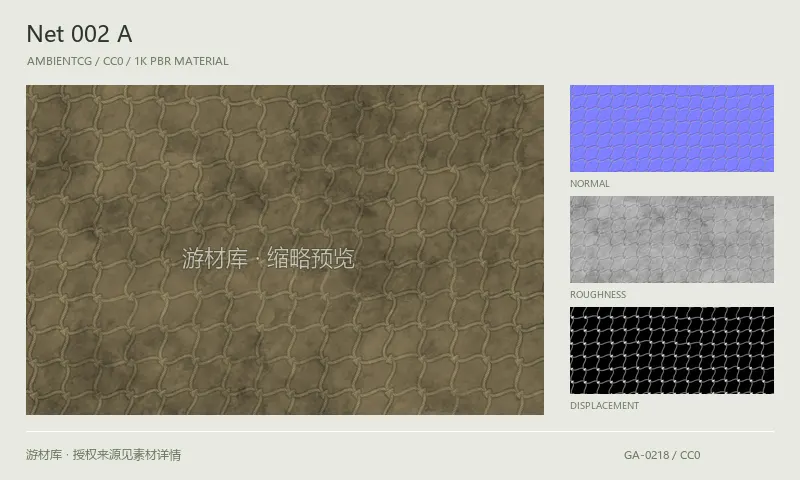The width and height of the screenshot is (800, 480).
Task: Select the blue Normal map thumbnail
Action: coord(671,128)
